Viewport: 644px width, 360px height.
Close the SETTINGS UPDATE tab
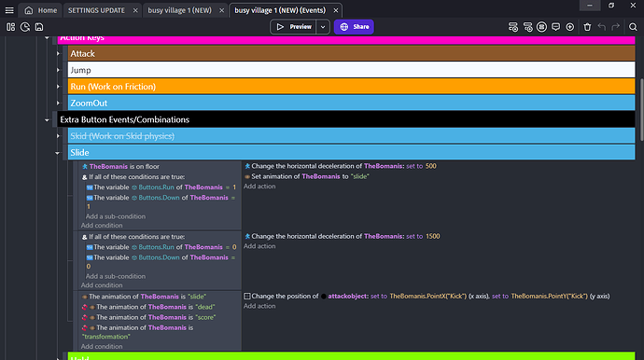(x=135, y=10)
